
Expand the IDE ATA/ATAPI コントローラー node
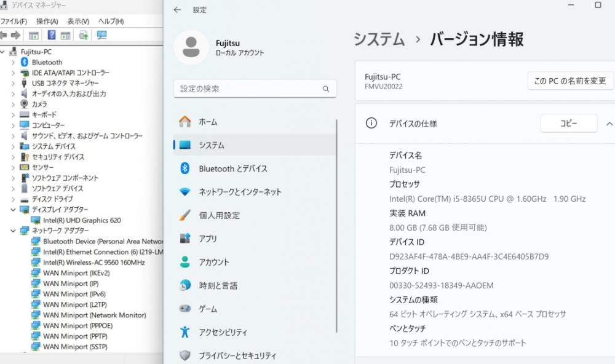point(14,73)
